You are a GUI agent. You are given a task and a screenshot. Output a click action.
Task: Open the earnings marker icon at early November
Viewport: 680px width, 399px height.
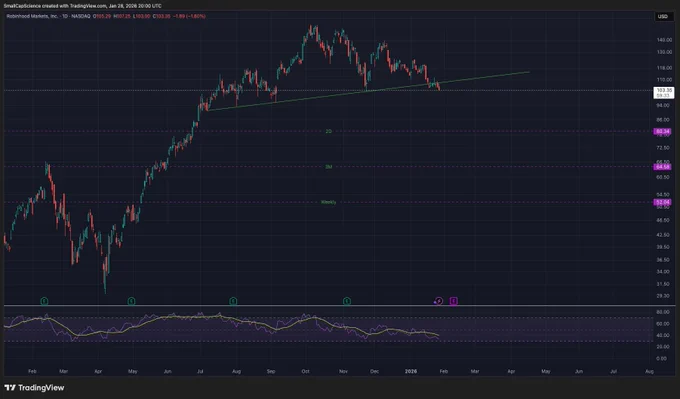[347, 301]
